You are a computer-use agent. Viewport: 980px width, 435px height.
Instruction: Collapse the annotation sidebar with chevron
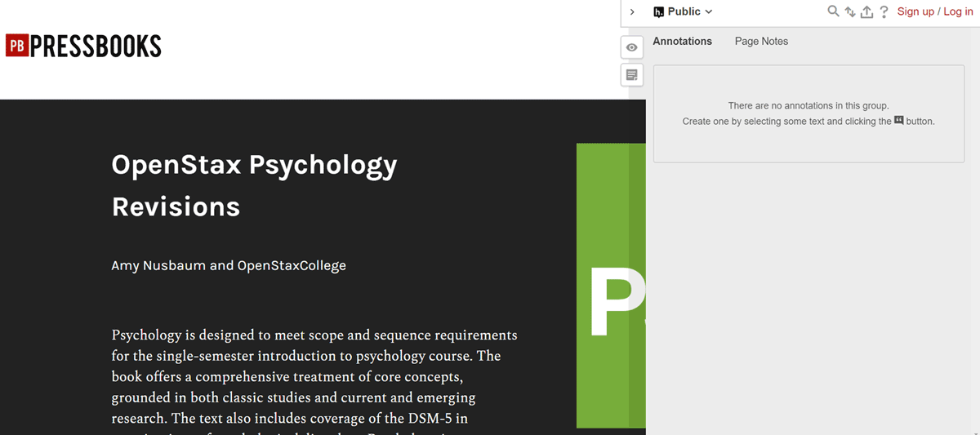pyautogui.click(x=632, y=11)
